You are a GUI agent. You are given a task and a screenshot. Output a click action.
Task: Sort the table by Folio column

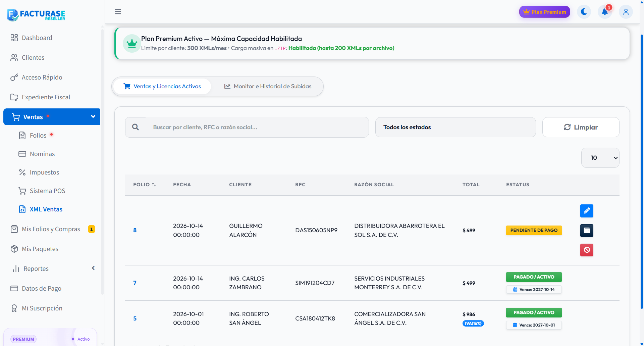pos(145,185)
